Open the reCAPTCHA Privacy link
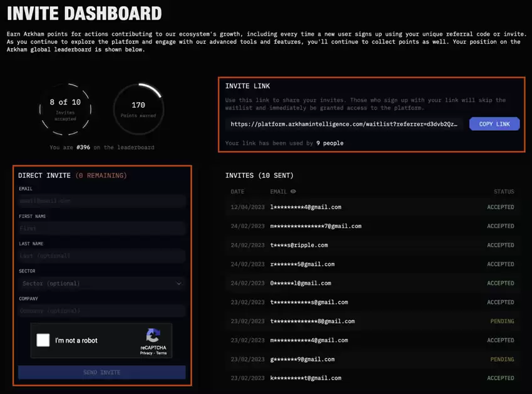Viewport: 532px width, 394px height. [146, 353]
